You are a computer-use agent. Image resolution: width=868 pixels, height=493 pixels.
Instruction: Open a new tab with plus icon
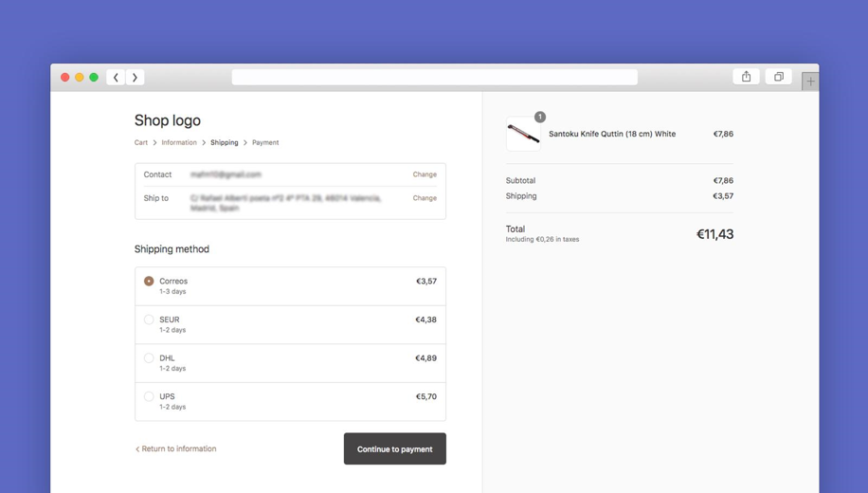(x=810, y=82)
